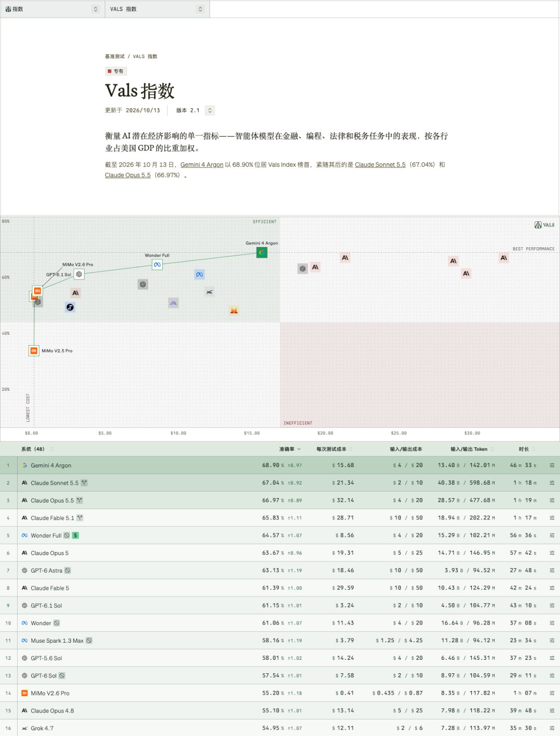The width and height of the screenshot is (560, 736).
Task: Open row options for Gemini 4 Argon
Action: click(x=552, y=465)
